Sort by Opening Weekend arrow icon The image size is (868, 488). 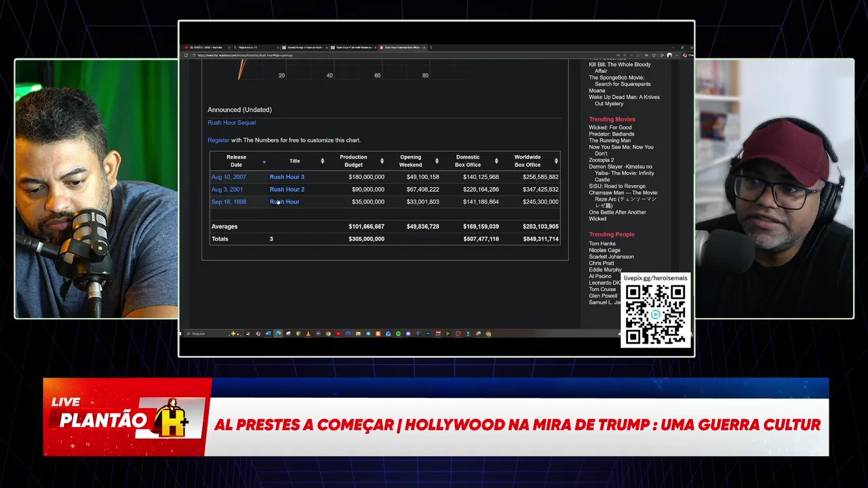click(437, 161)
